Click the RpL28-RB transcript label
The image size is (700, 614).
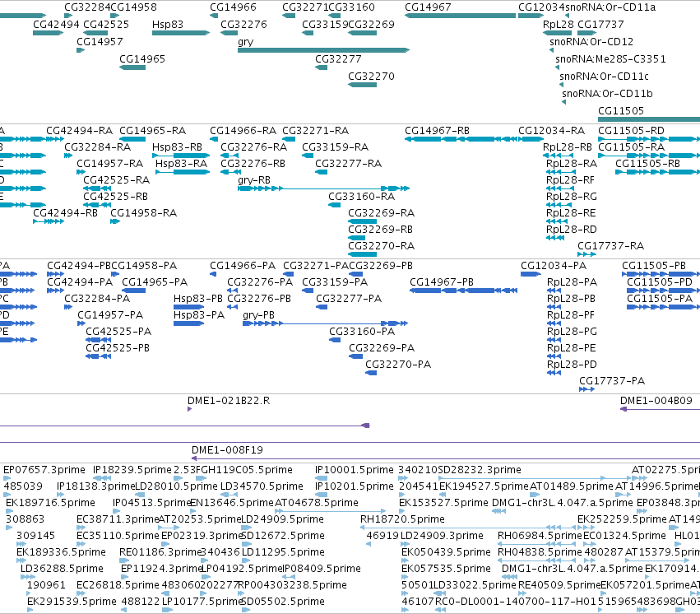pyautogui.click(x=568, y=147)
